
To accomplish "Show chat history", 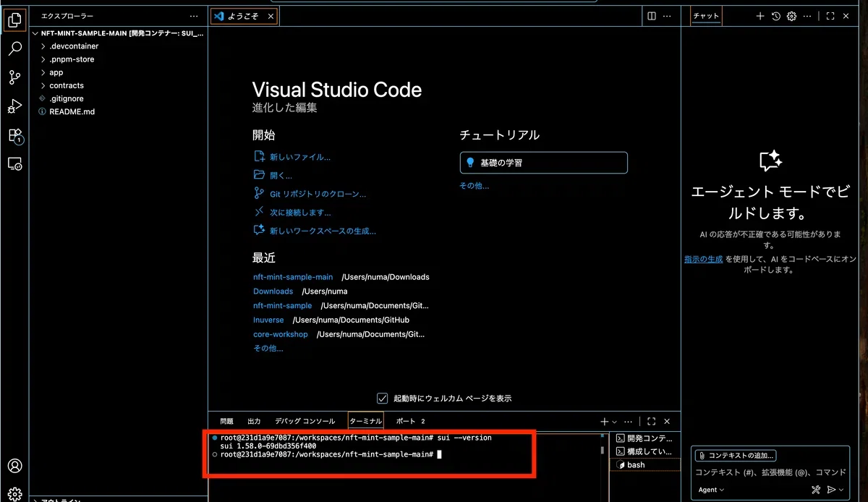I will click(x=776, y=16).
